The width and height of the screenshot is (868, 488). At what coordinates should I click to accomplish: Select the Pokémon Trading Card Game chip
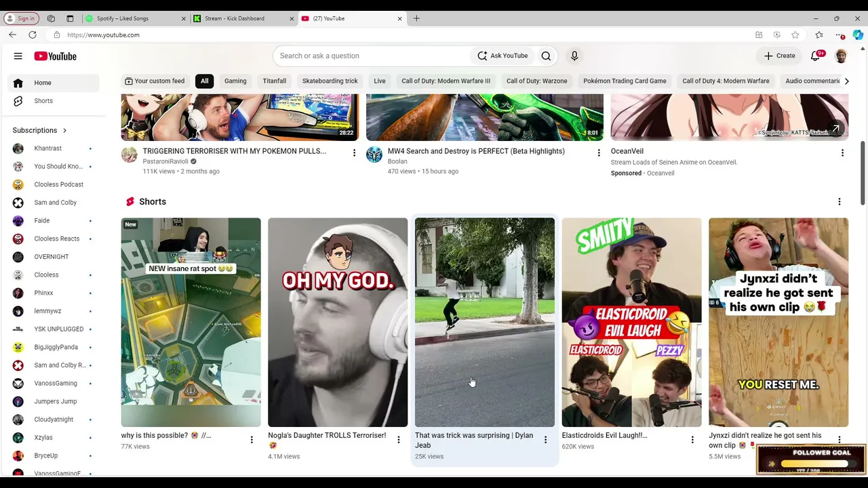(x=625, y=81)
